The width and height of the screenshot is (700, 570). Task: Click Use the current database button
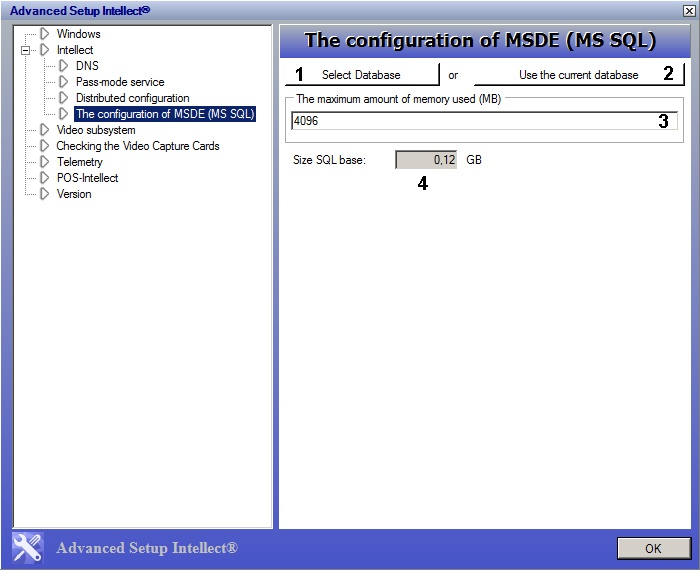(579, 74)
